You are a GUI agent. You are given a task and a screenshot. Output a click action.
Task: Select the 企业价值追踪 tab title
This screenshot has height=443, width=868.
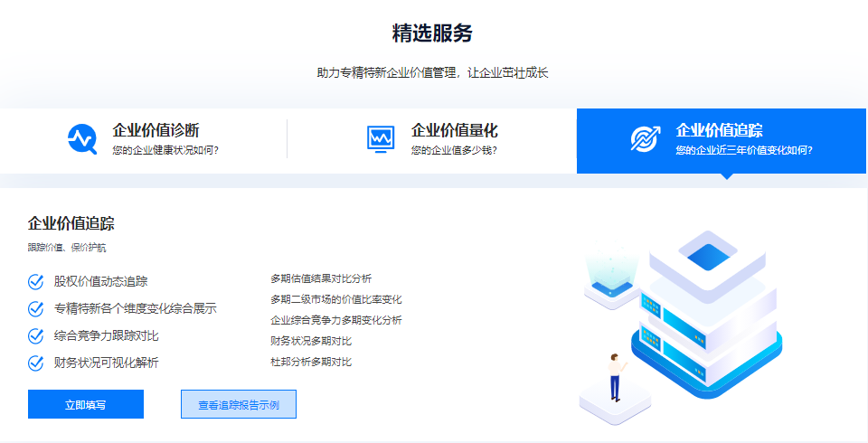[719, 130]
